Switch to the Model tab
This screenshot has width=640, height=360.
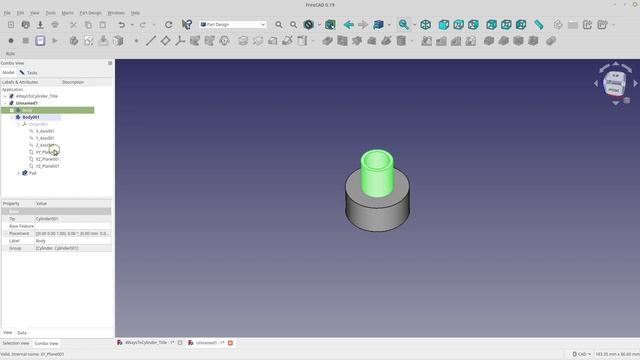[x=8, y=72]
